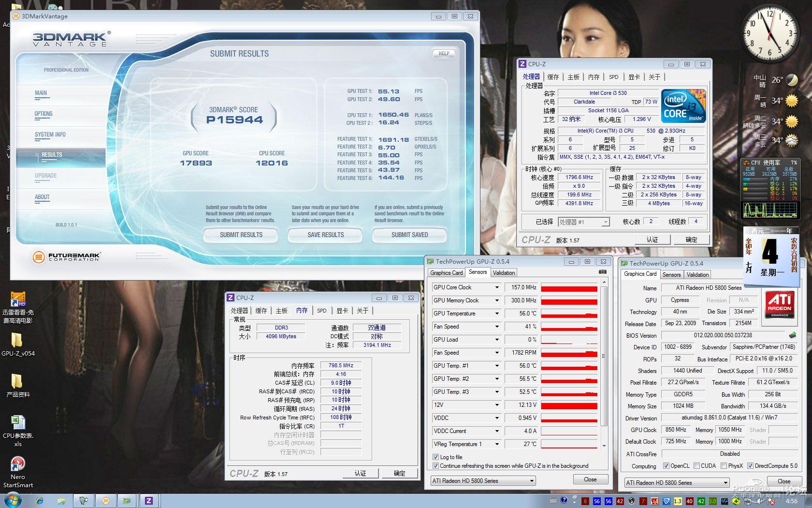This screenshot has height=508, width=812.
Task: Select SYSTEM INFO in 3DMark sidebar
Action: click(x=50, y=135)
